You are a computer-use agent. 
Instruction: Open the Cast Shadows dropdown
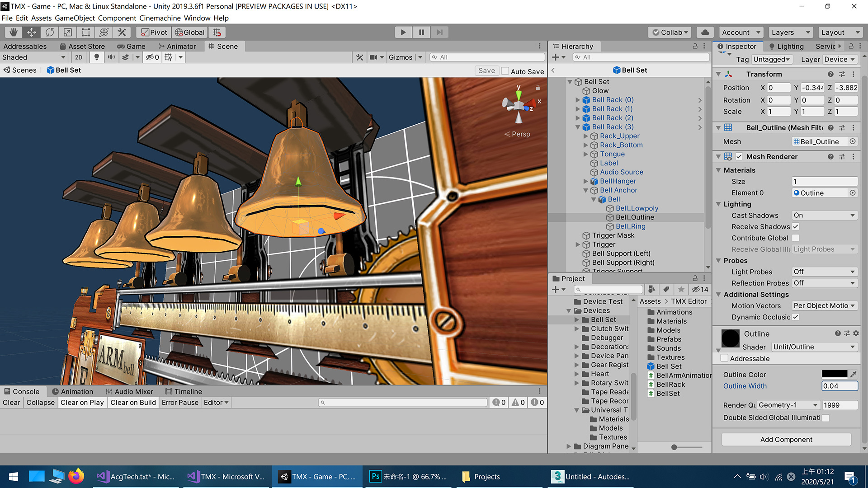pyautogui.click(x=825, y=215)
